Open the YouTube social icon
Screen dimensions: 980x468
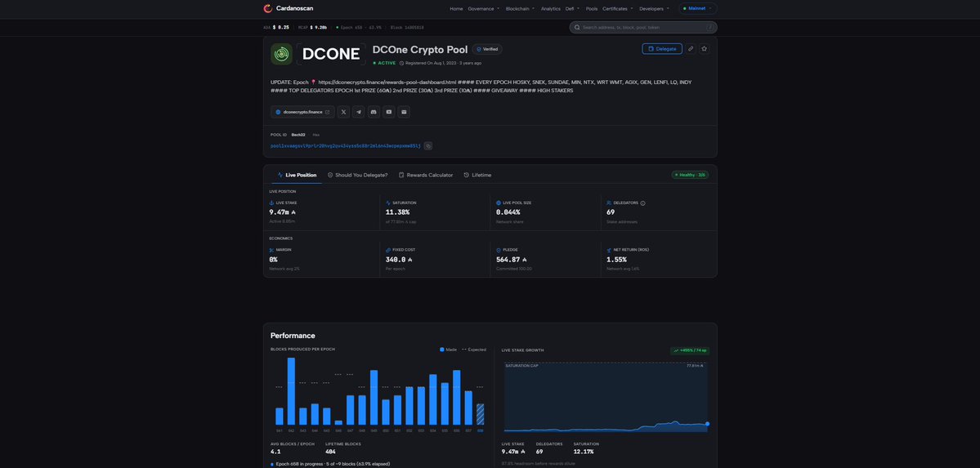[389, 112]
